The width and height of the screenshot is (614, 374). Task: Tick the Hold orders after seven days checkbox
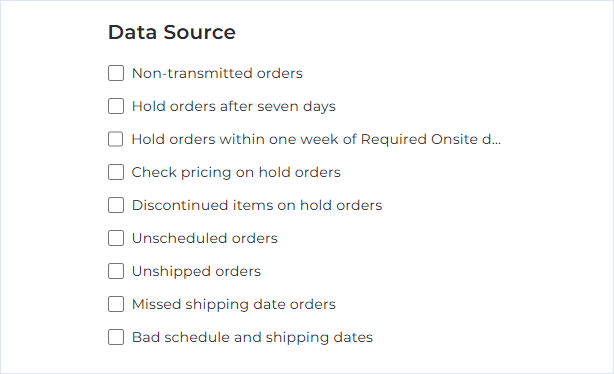tap(116, 106)
